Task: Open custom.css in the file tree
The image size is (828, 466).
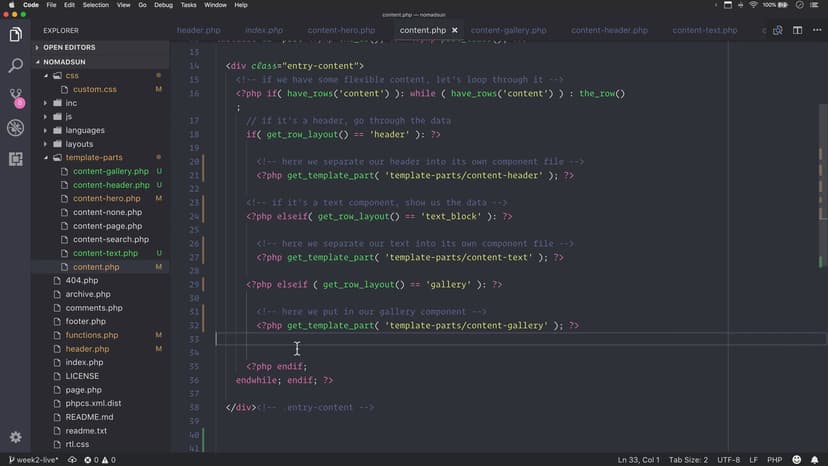Action: (x=94, y=89)
